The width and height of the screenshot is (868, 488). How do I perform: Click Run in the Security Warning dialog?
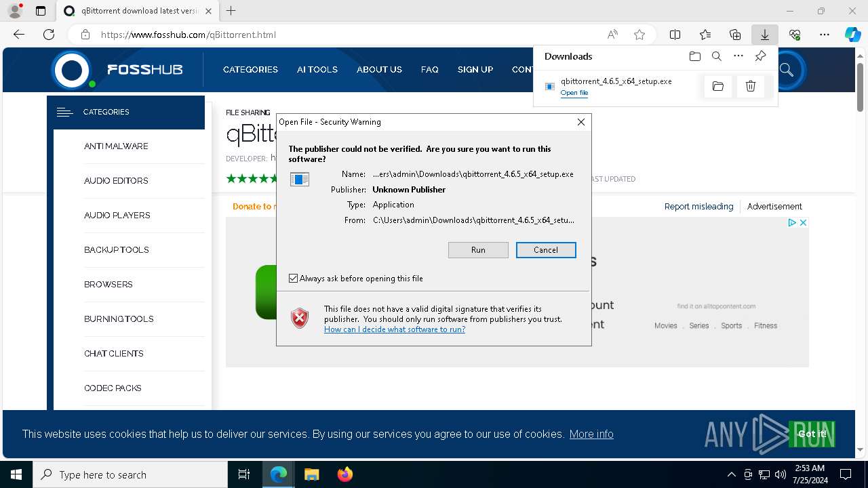click(x=478, y=250)
